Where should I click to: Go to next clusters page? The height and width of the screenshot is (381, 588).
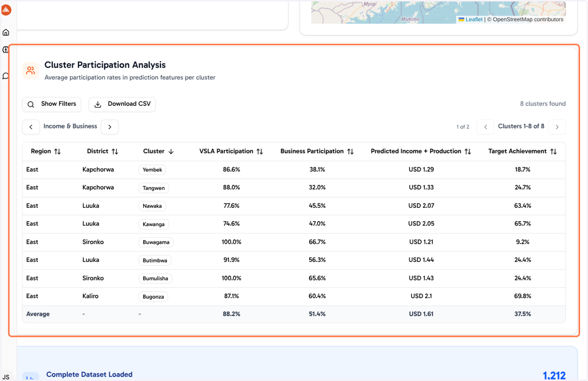tap(557, 127)
